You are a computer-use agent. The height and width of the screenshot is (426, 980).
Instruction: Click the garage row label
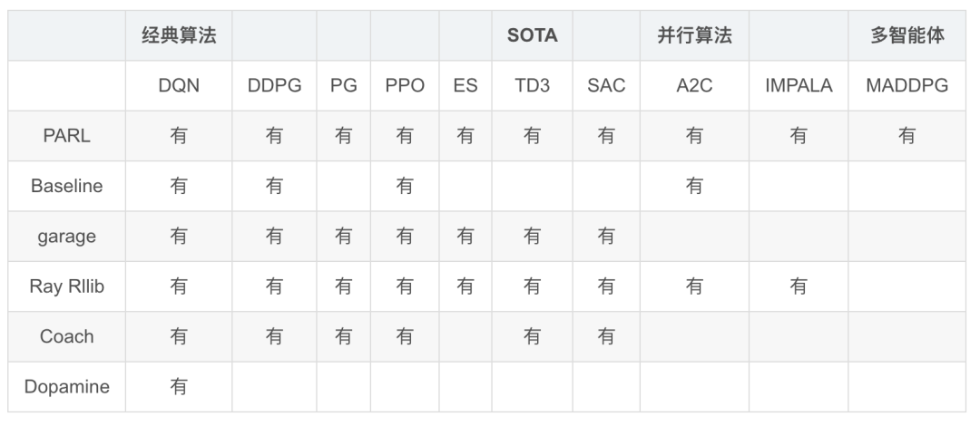point(67,236)
